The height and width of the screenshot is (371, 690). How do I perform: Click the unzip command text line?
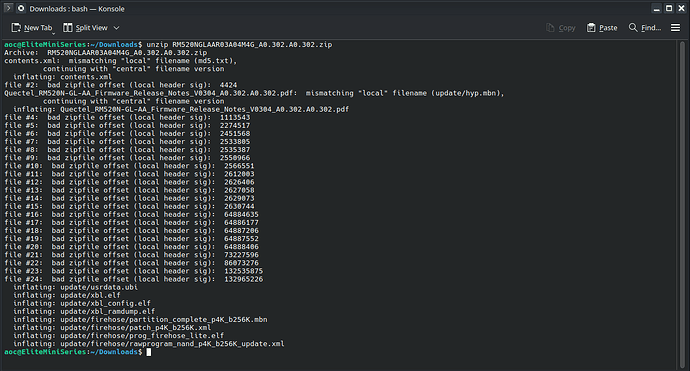168,44
